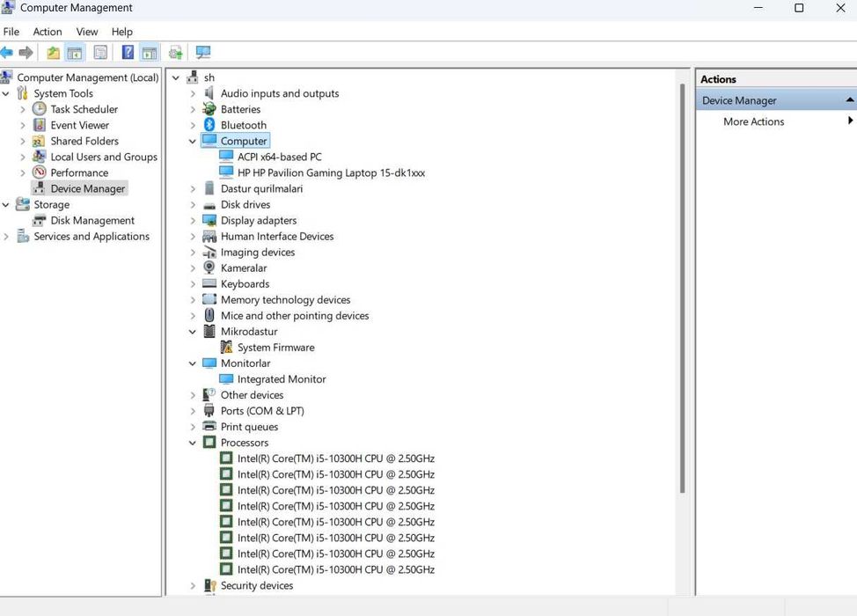Image resolution: width=857 pixels, height=616 pixels.
Task: Click the Bluetooth category icon
Action: click(x=209, y=125)
